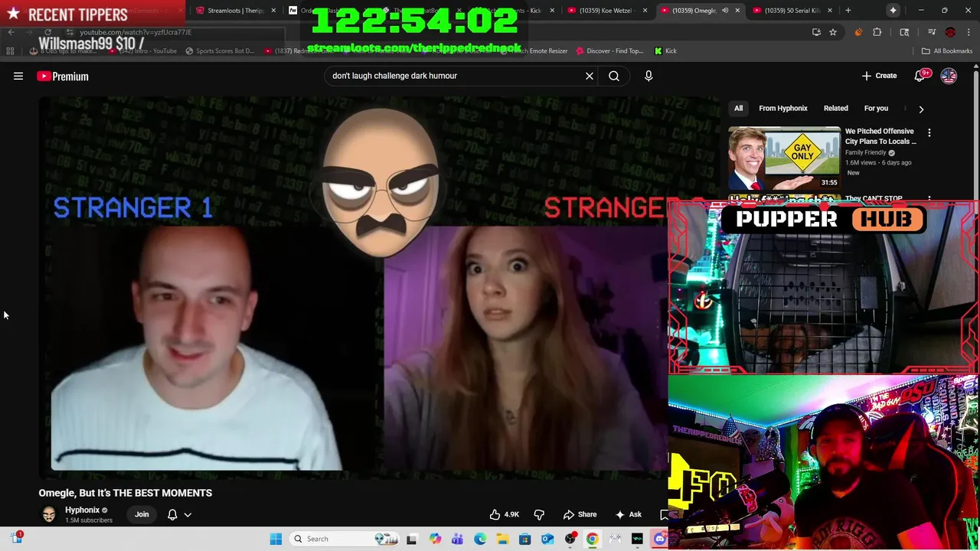Open the YouTube notifications bell

coord(920,76)
